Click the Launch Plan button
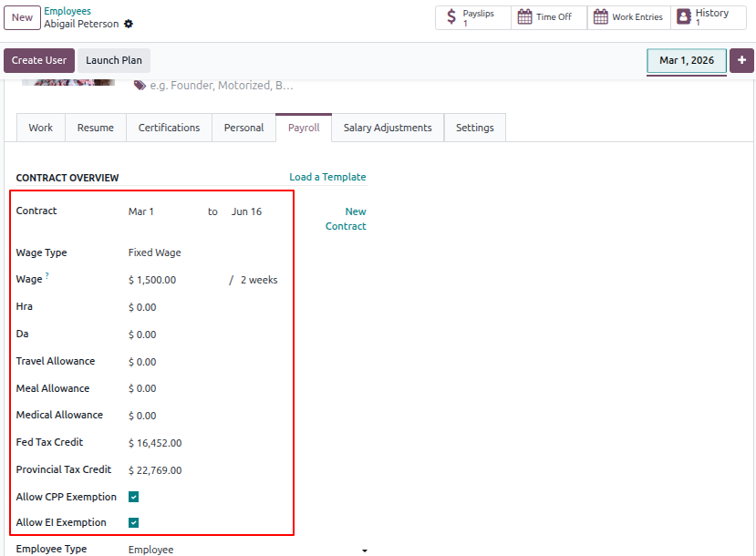756x556 pixels. (114, 60)
